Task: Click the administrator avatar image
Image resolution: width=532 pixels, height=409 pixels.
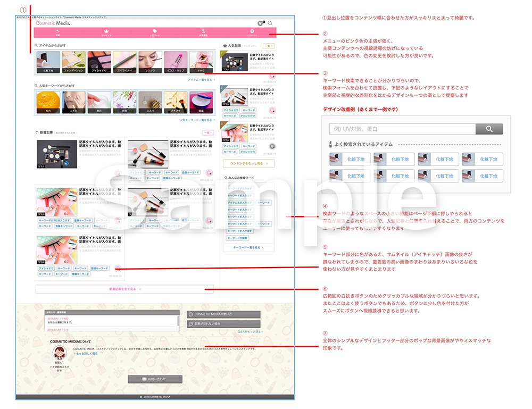Action: tap(60, 353)
